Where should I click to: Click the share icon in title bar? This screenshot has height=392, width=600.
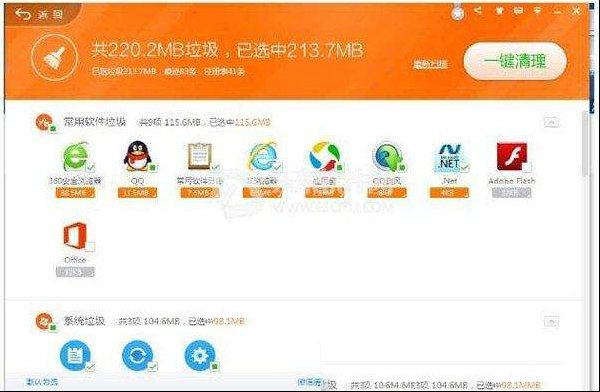coord(478,11)
